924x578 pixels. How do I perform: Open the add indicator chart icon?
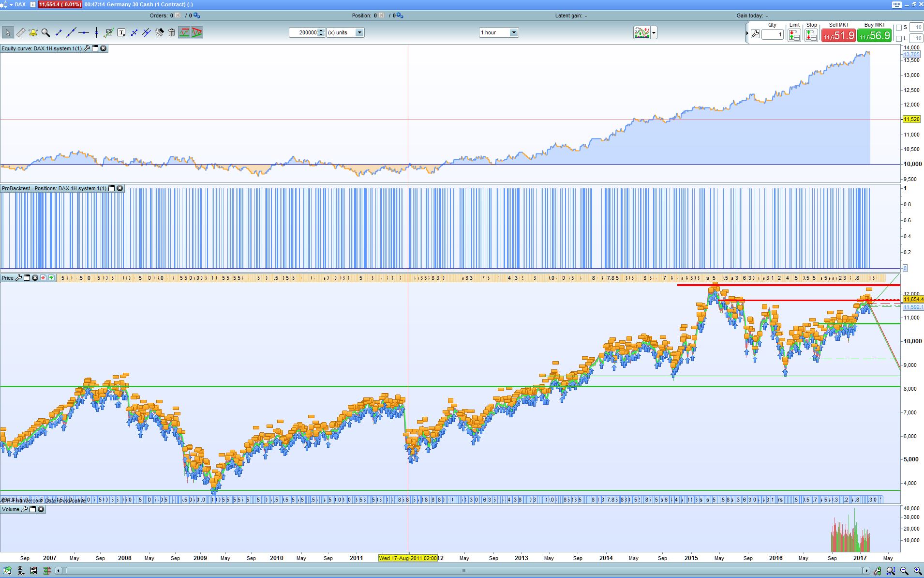click(642, 32)
